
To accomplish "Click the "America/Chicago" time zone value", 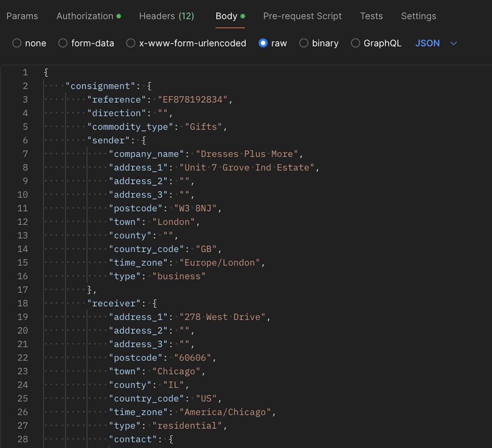I will point(225,412).
